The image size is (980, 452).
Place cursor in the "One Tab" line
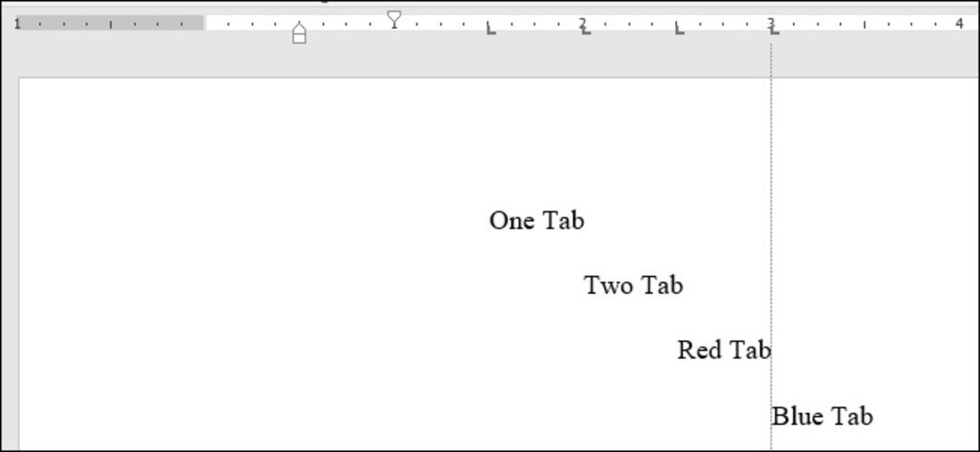pyautogui.click(x=537, y=221)
